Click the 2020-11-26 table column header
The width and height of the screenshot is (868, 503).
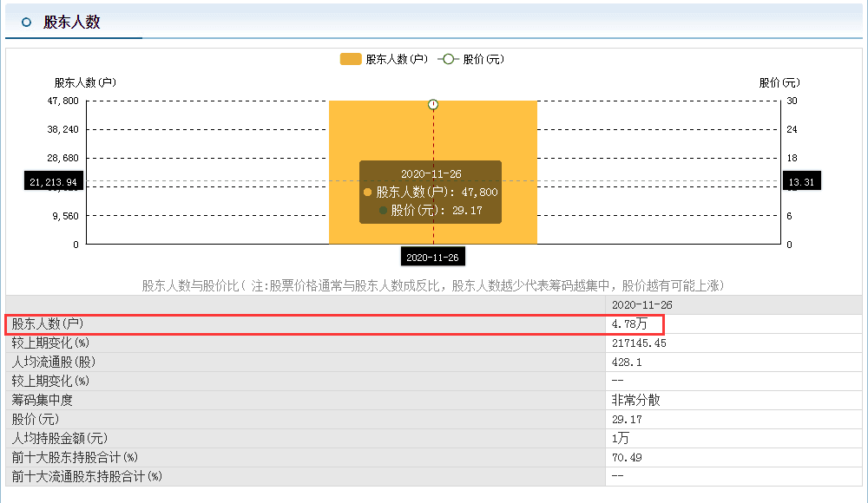coord(642,305)
